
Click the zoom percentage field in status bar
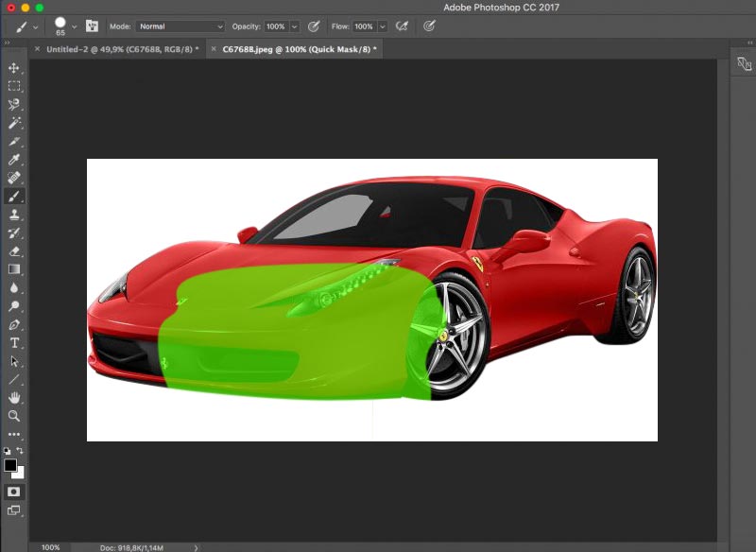click(51, 547)
